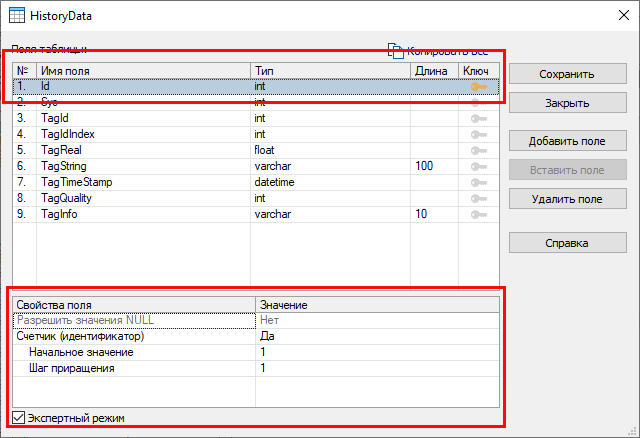This screenshot has width=640, height=438.
Task: Click the length 100 cell of TagString
Action: (434, 166)
